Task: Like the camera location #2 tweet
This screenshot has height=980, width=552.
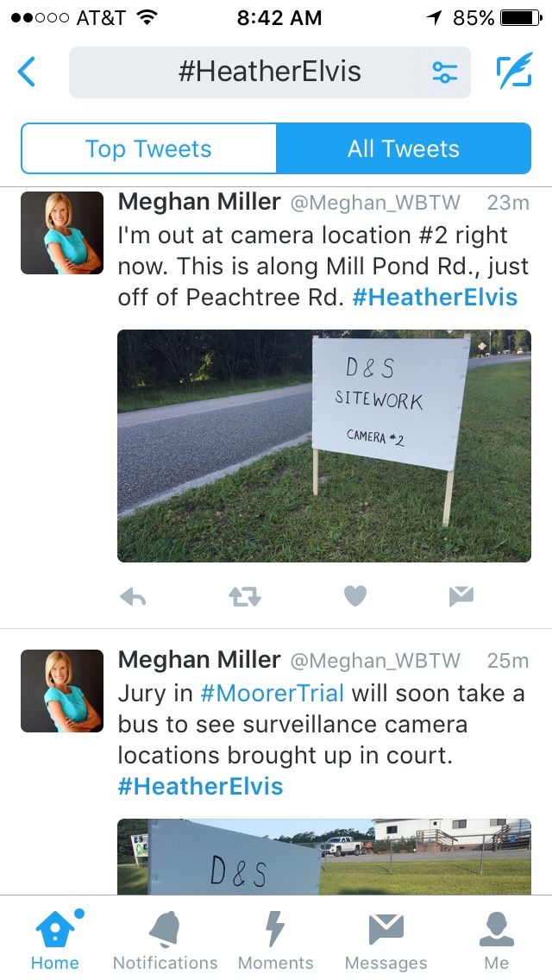Action: point(355,596)
